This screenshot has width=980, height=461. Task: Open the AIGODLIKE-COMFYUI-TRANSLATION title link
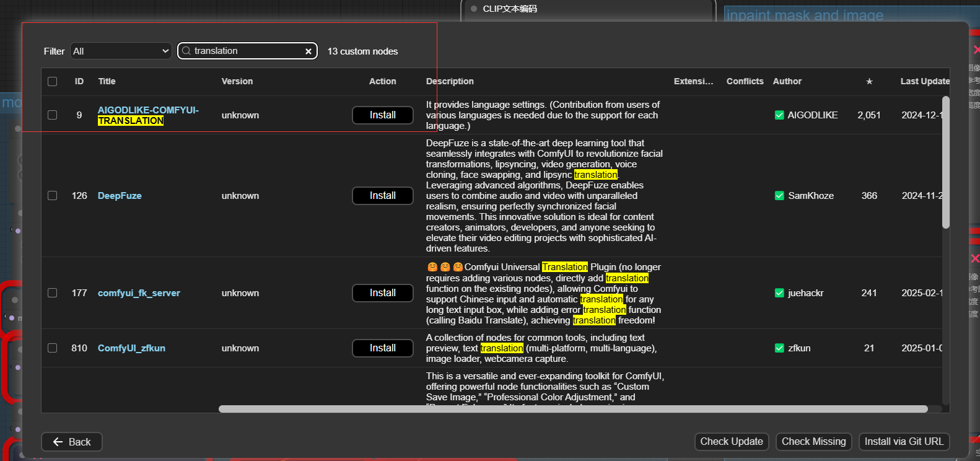tap(148, 115)
